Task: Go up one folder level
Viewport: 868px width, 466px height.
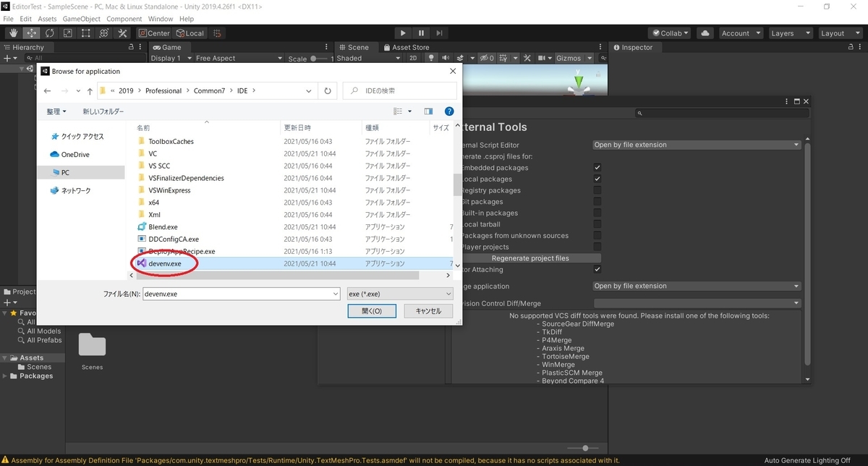Action: coord(90,91)
